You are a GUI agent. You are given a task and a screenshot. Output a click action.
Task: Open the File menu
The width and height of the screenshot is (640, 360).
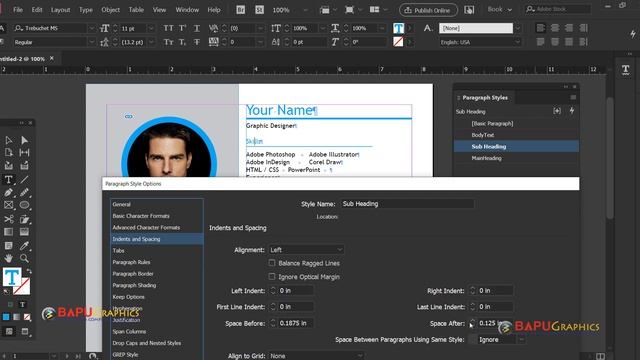(18, 10)
